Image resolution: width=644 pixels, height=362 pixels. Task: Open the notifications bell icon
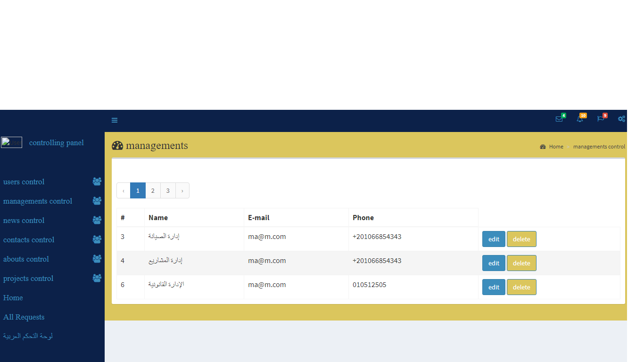(x=580, y=119)
